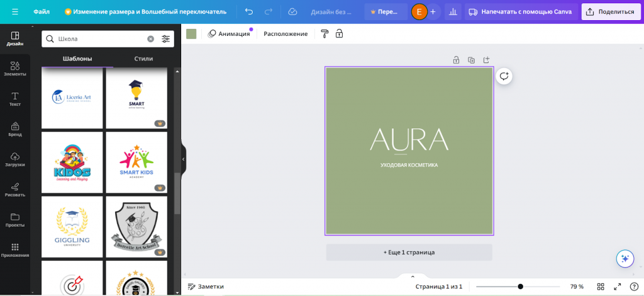Switch to the Шаблоны tab

click(x=77, y=59)
